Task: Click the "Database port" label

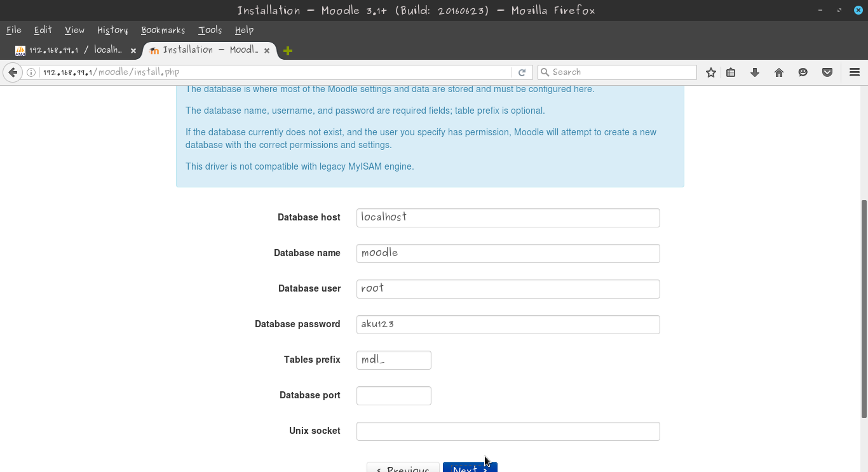Action: (x=310, y=395)
